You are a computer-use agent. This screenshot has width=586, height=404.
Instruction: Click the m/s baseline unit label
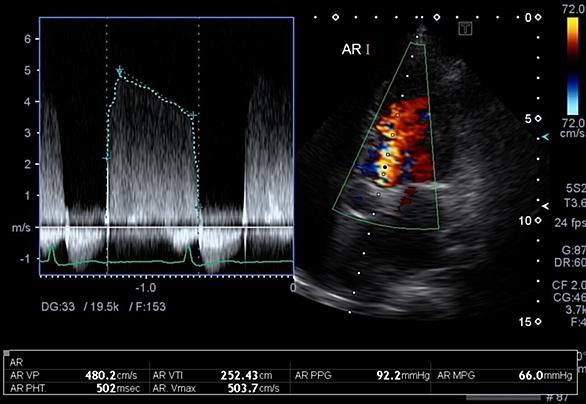21,227
